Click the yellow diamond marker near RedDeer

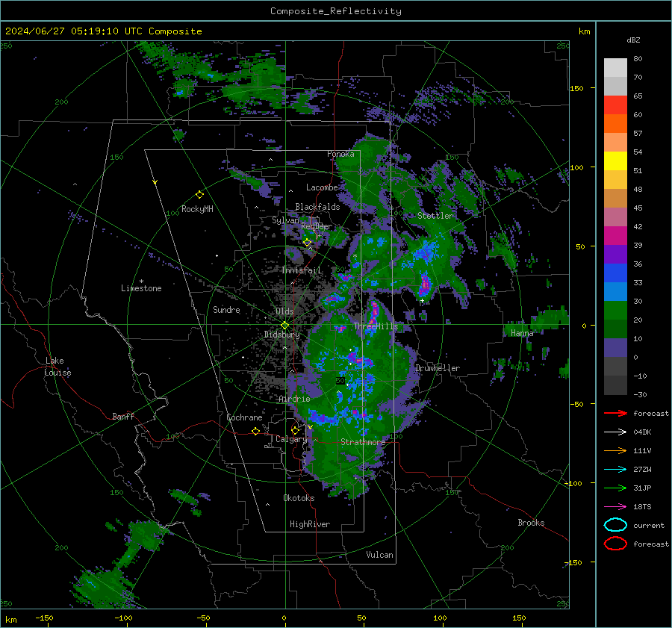tap(308, 243)
